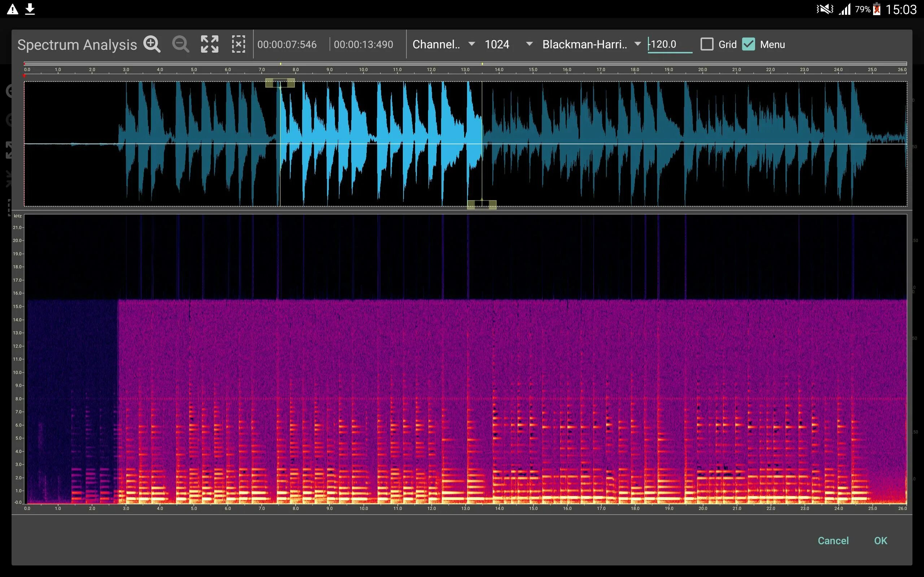Tap the warning triangle in status bar
The height and width of the screenshot is (577, 924).
tap(13, 9)
